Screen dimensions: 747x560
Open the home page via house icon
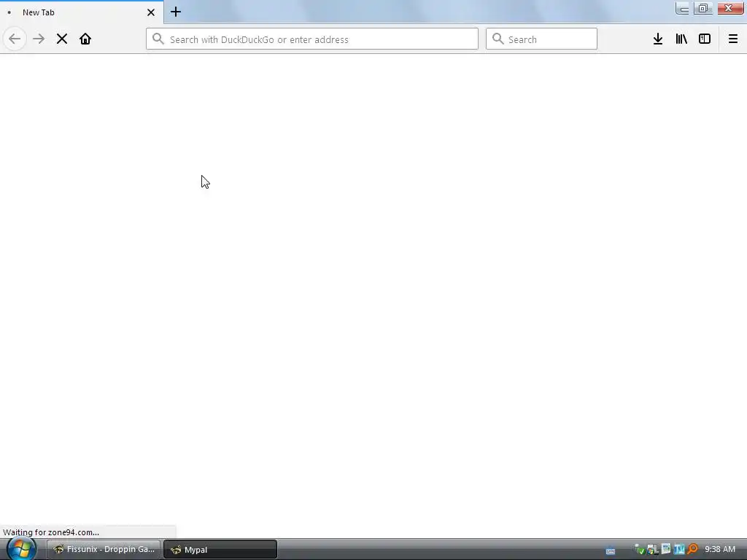[x=85, y=39]
